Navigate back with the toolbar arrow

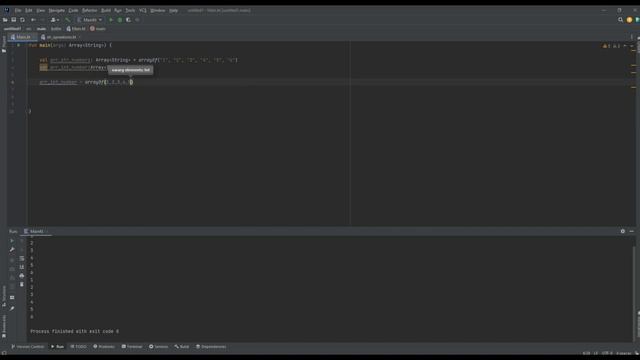click(33, 20)
